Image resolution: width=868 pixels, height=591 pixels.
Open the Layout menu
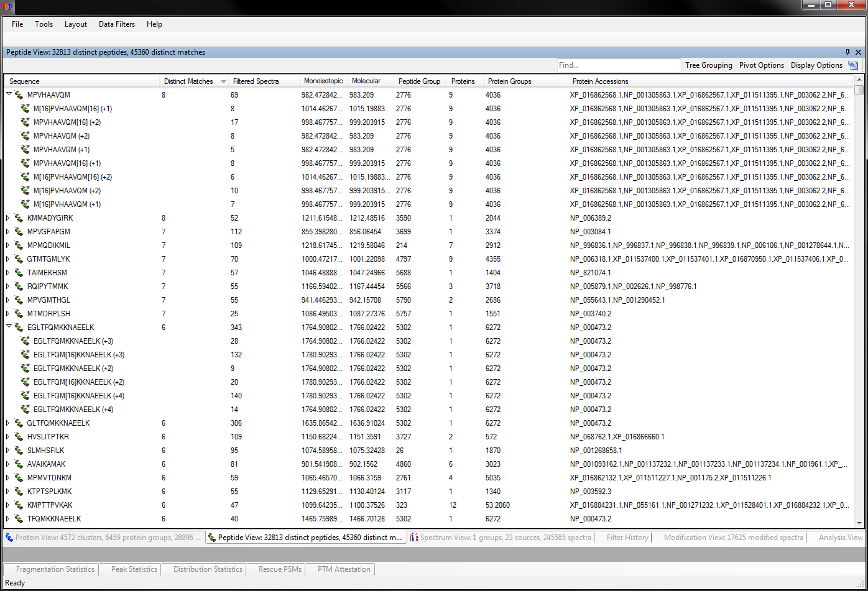click(76, 24)
